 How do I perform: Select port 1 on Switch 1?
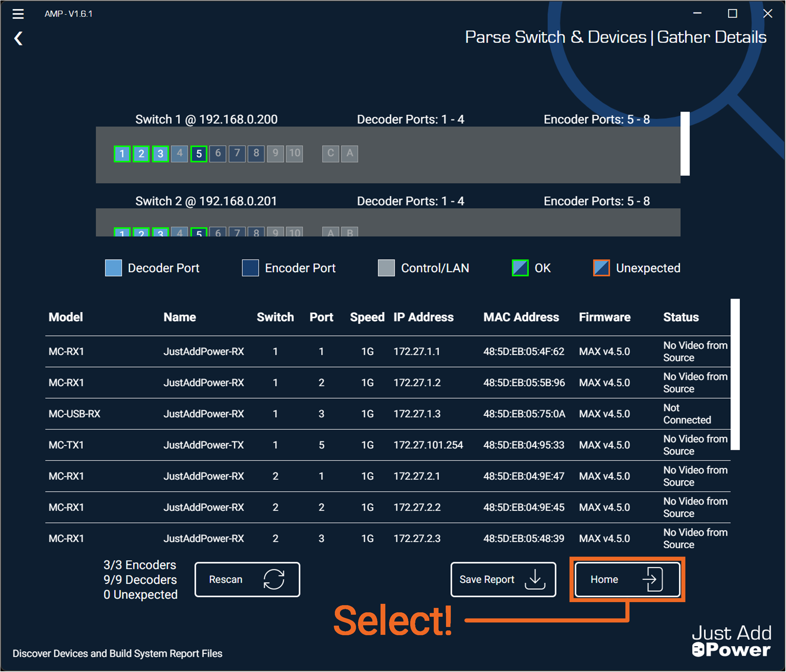coord(122,153)
